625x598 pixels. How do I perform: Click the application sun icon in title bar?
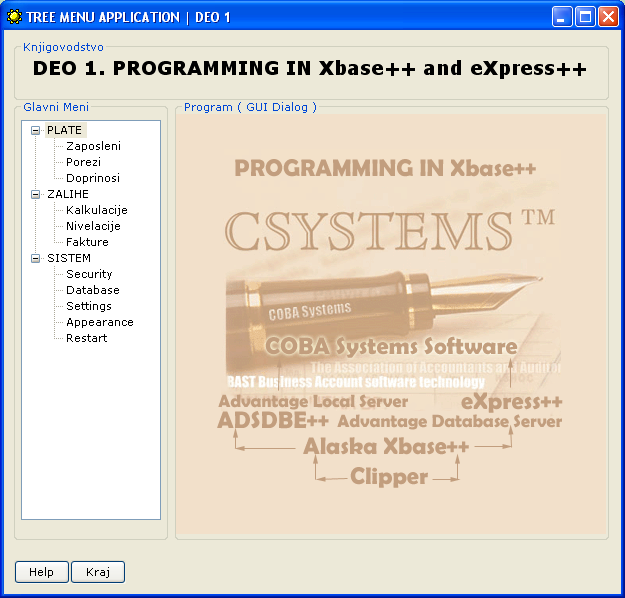point(14,17)
